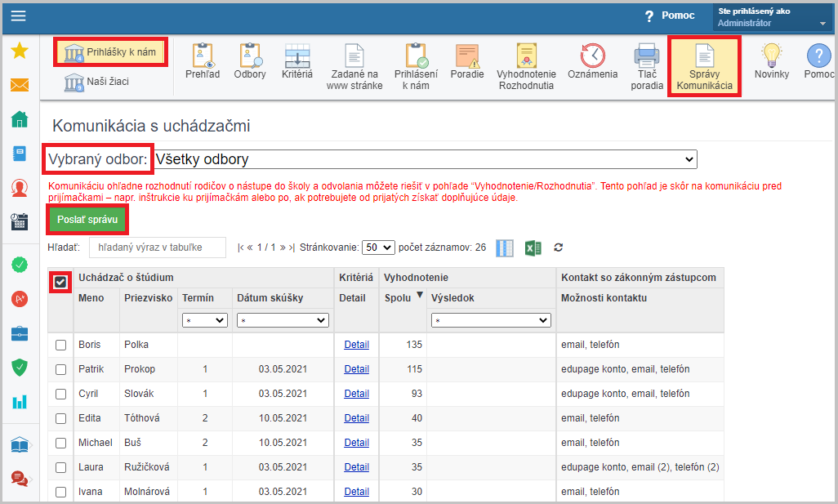Open the Poradie toolbar icon
The height and width of the screenshot is (504, 838).
(467, 61)
